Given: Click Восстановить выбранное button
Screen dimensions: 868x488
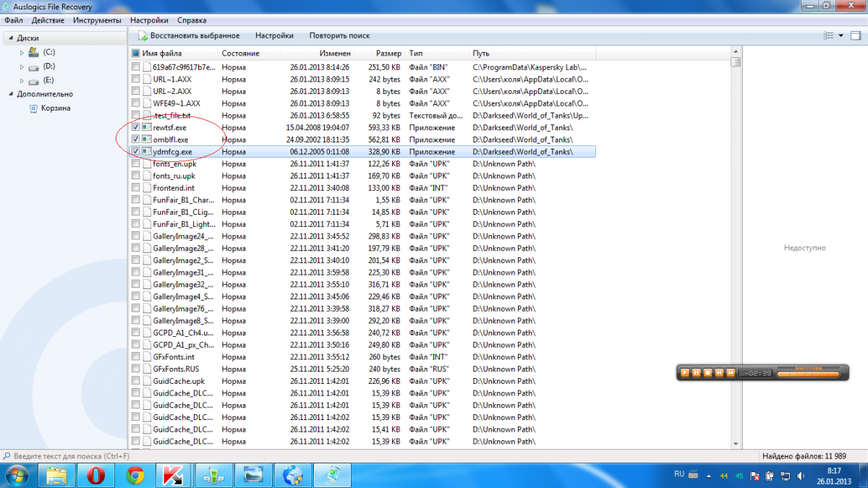Looking at the screenshot, I should pos(189,35).
